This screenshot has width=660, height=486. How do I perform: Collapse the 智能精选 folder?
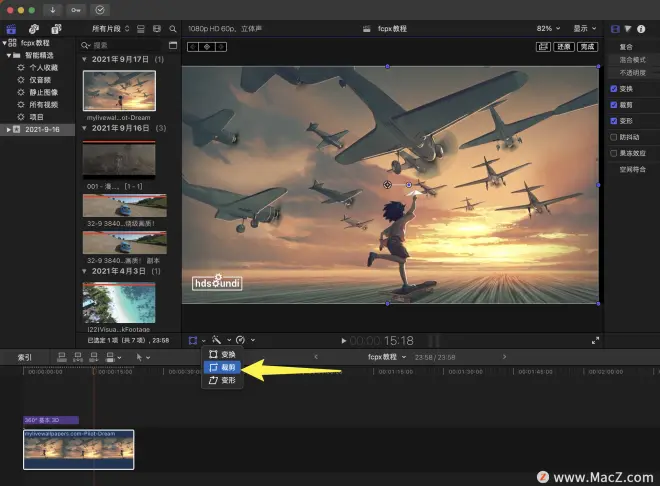(x=8, y=55)
